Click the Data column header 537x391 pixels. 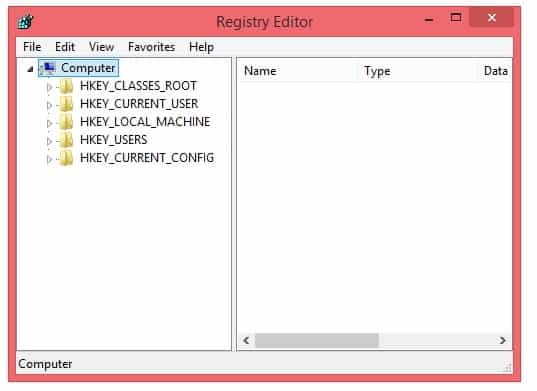tap(495, 71)
